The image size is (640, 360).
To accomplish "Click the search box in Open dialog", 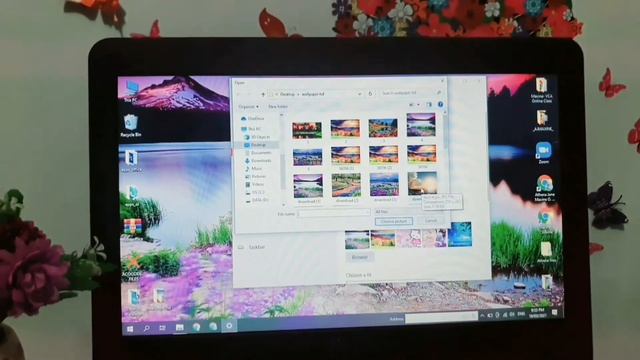I will tap(411, 93).
